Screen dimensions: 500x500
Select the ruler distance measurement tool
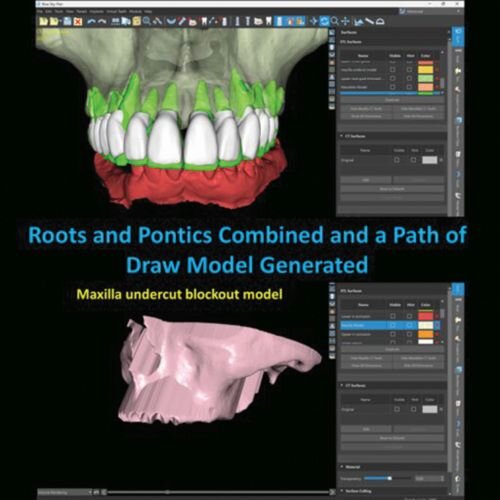(370, 22)
